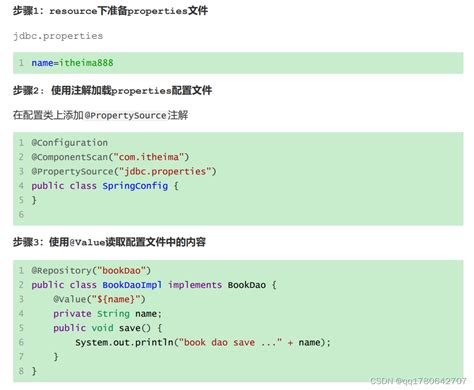Click the System.out.println statement

tap(203, 342)
